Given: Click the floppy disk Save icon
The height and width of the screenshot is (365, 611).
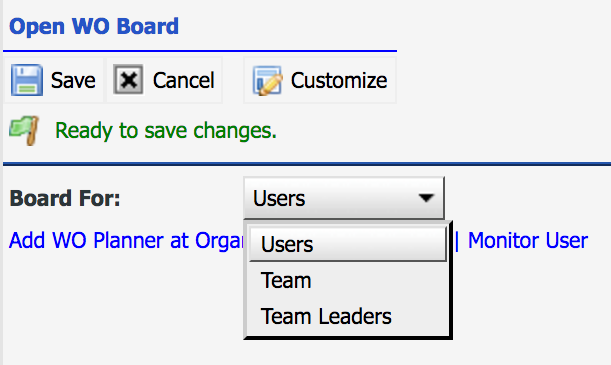Looking at the screenshot, I should 26,80.
